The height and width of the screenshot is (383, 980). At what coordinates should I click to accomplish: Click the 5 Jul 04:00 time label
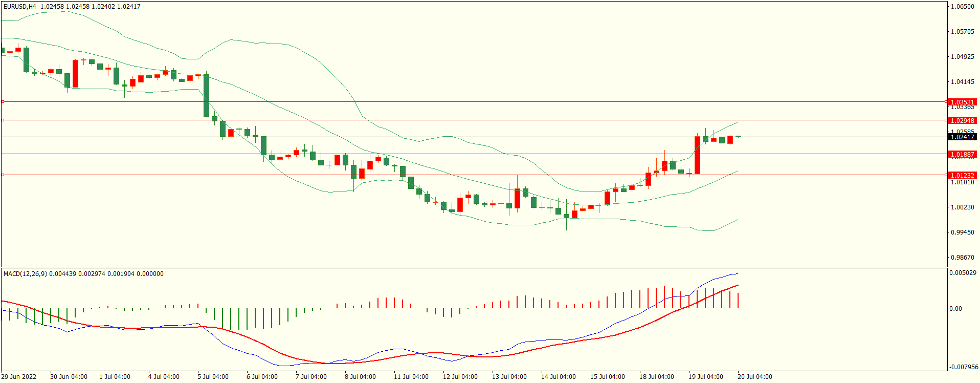(213, 377)
